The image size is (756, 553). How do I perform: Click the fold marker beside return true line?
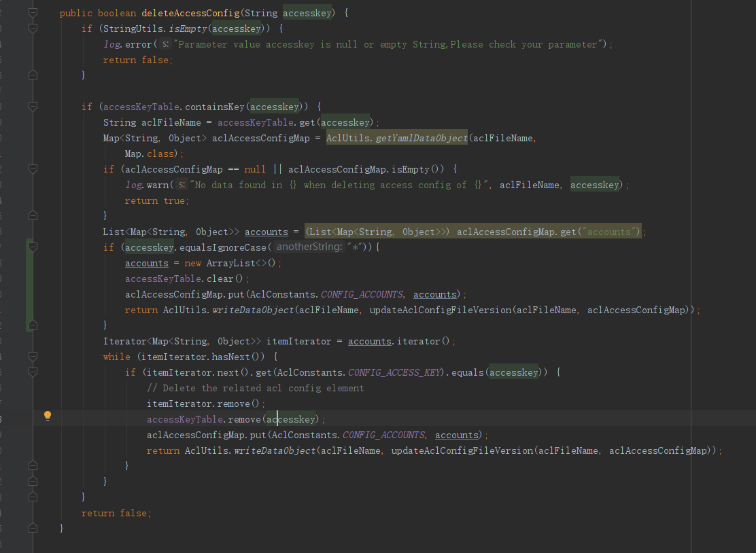tap(32, 215)
